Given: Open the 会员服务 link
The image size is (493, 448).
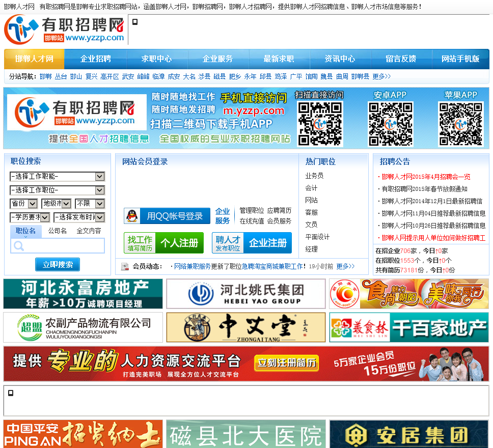Looking at the screenshot, I should tap(279, 221).
